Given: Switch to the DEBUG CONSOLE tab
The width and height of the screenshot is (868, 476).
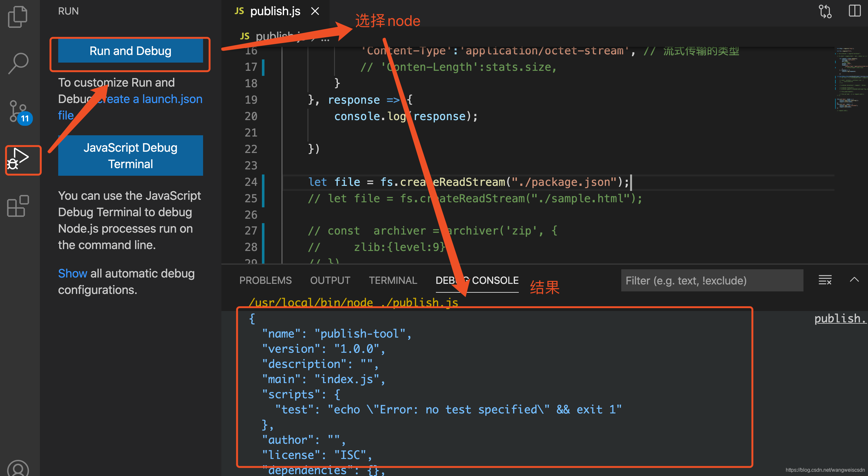Looking at the screenshot, I should click(x=477, y=280).
